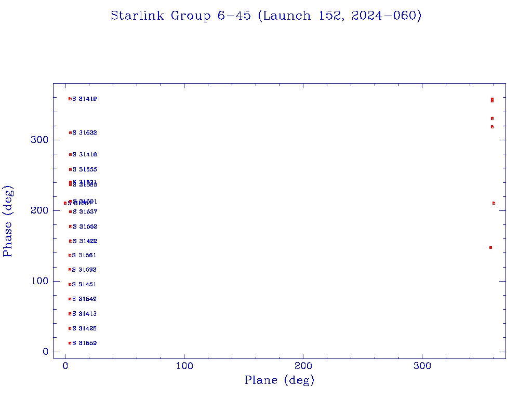
Task: Click the x-axis tick label 100
Action: click(x=184, y=366)
